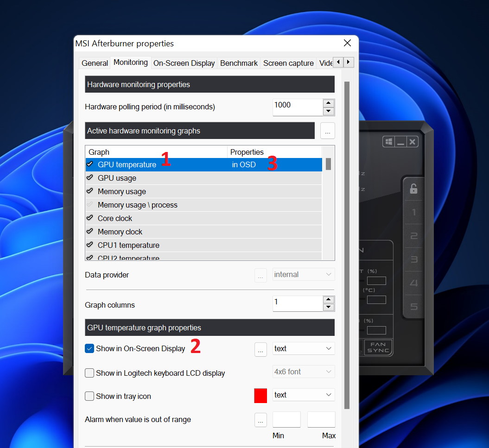Select the Monitoring tab
The height and width of the screenshot is (448, 489).
point(131,63)
